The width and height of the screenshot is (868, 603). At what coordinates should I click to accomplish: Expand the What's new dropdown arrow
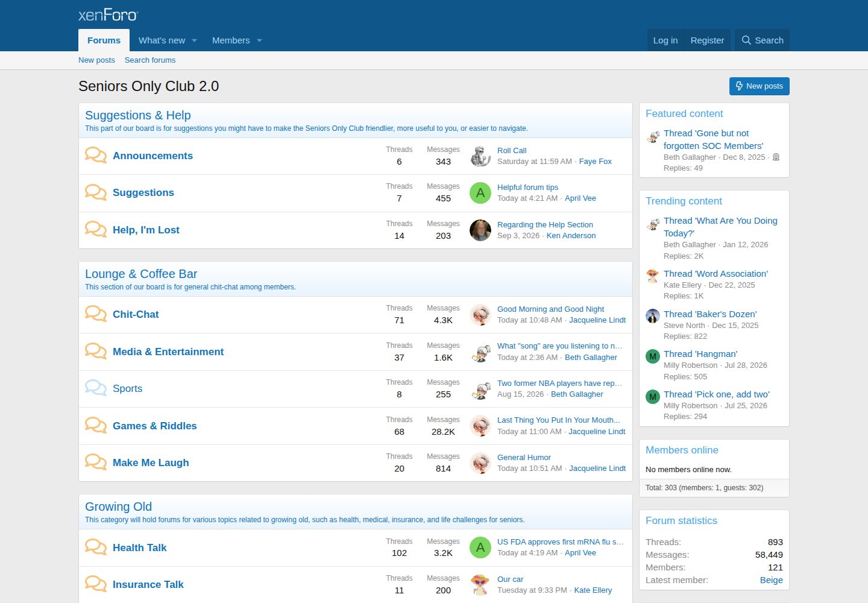coord(194,40)
